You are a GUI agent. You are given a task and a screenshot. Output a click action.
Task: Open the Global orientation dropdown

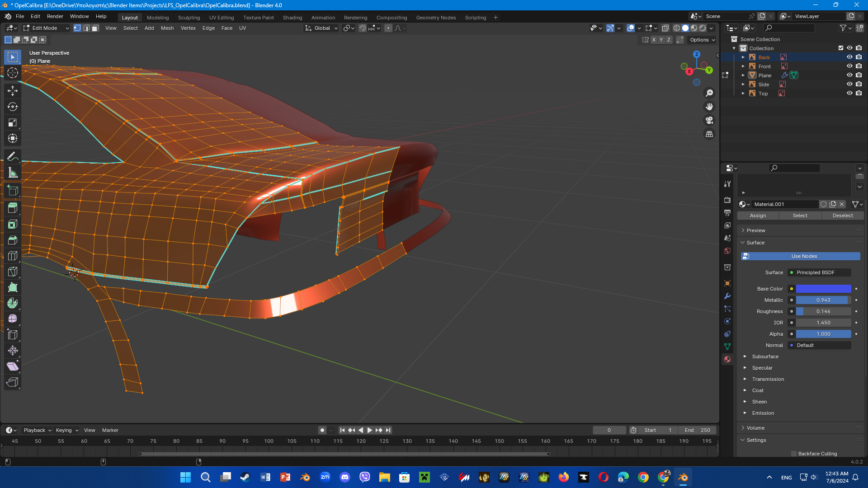coord(321,28)
